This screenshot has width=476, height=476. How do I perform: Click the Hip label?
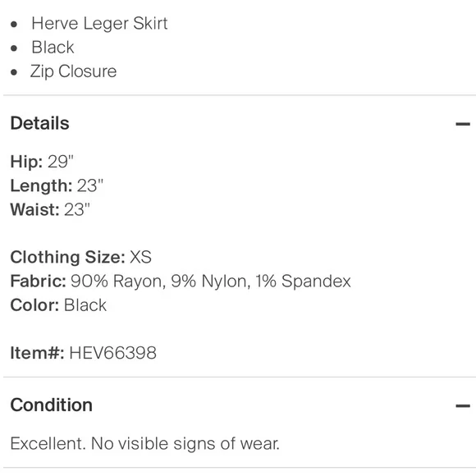(x=26, y=162)
